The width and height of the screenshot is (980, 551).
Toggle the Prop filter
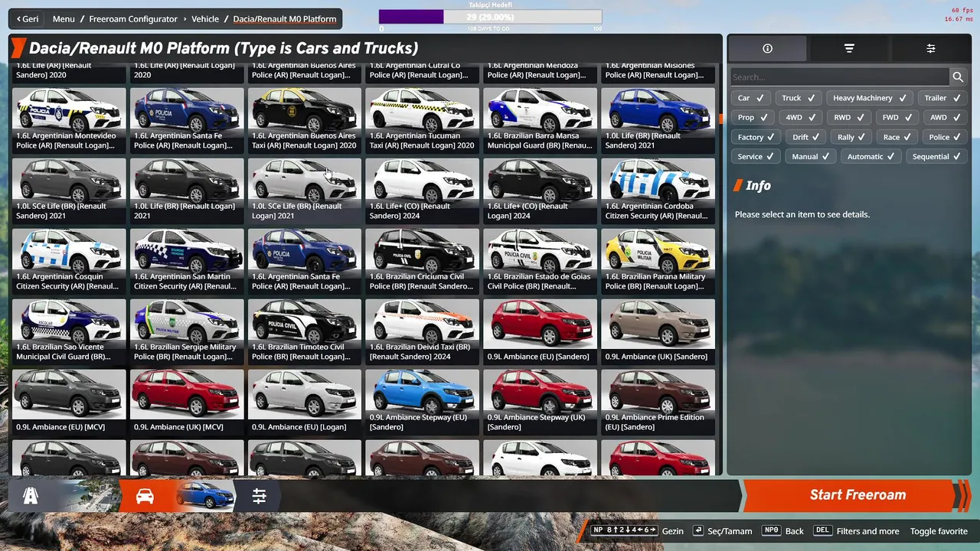click(753, 117)
